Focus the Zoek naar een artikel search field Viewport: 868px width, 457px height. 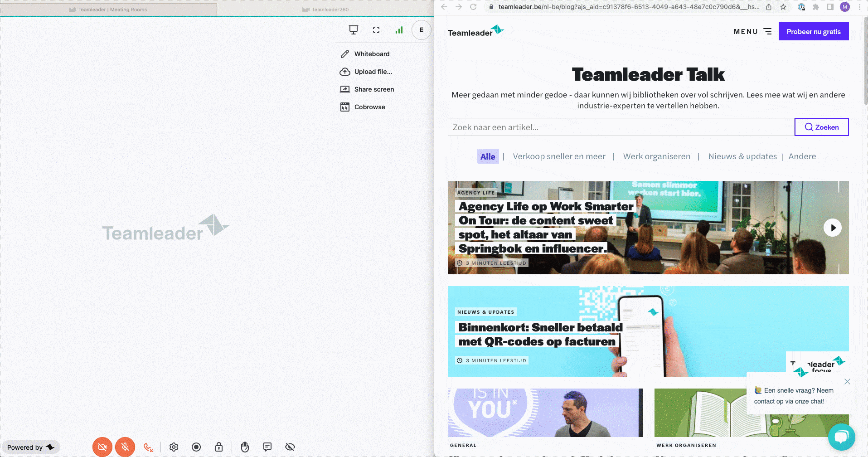(621, 127)
